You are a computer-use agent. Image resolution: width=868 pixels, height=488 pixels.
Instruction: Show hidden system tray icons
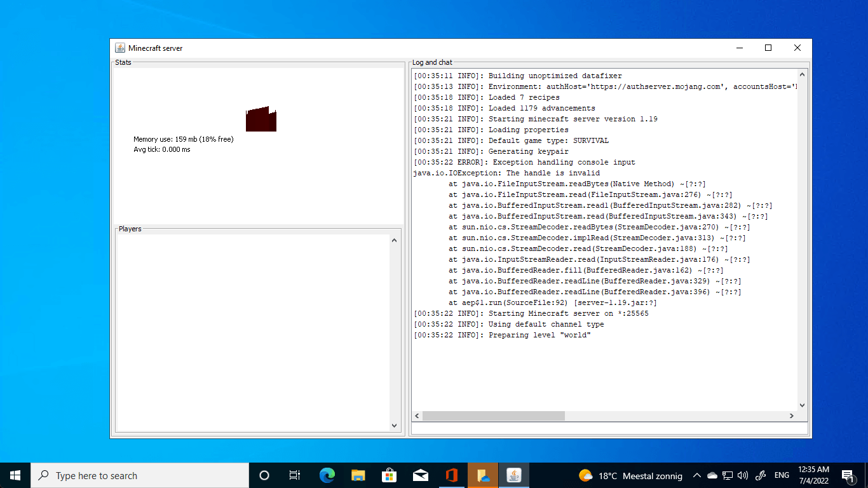point(697,475)
